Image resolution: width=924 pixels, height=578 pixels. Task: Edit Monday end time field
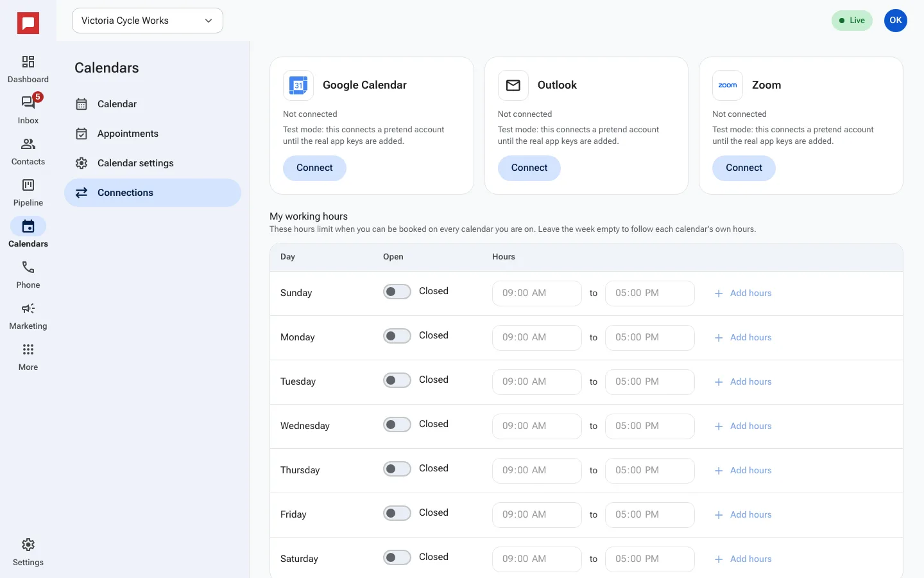[650, 338]
